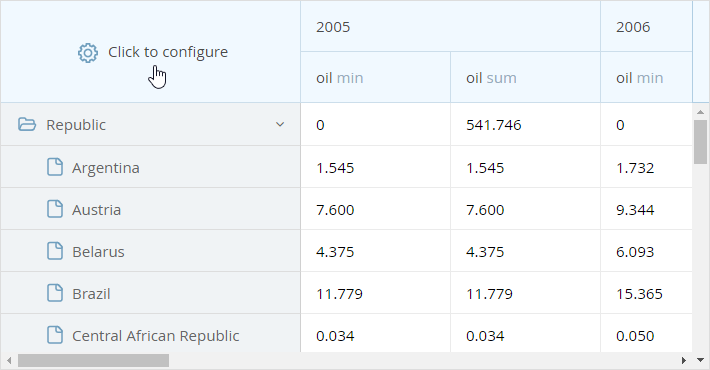Click the oil min header under 2006
The height and width of the screenshot is (370, 710).
point(646,77)
